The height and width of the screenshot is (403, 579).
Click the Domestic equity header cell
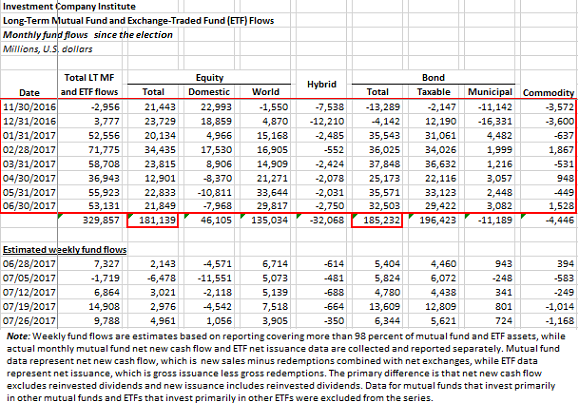[x=209, y=92]
